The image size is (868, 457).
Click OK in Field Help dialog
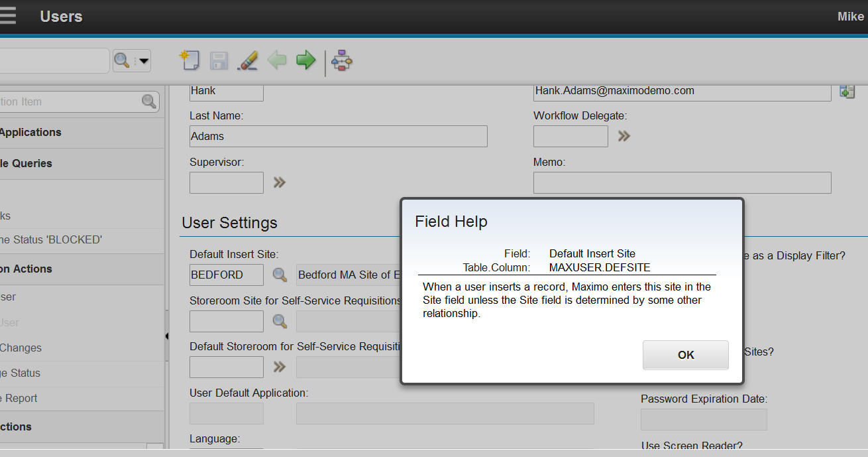tap(686, 355)
